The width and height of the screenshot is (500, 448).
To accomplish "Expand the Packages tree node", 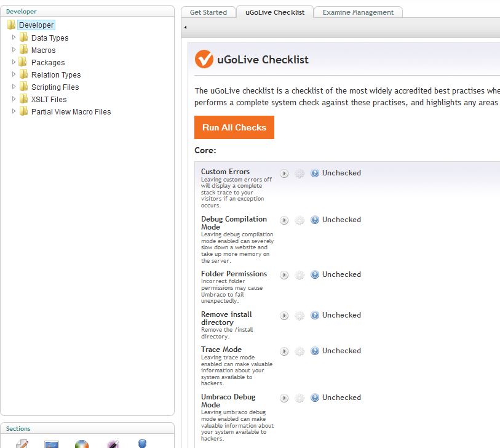I will (x=14, y=62).
